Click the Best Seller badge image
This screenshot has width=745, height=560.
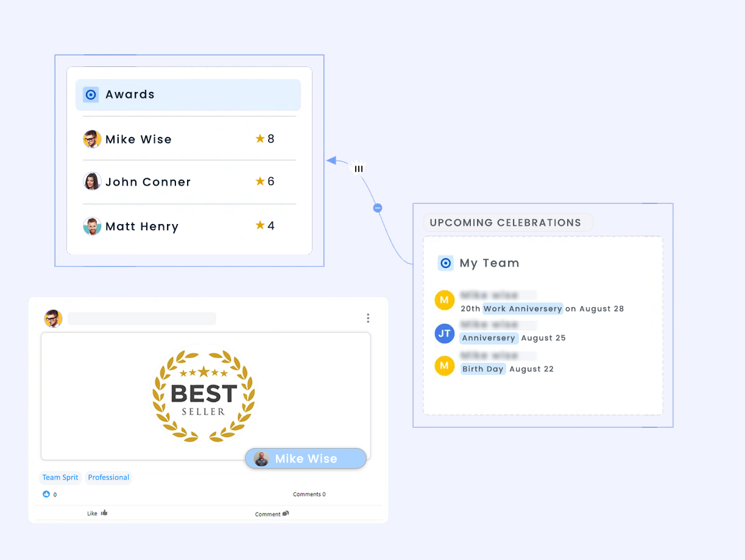click(203, 396)
